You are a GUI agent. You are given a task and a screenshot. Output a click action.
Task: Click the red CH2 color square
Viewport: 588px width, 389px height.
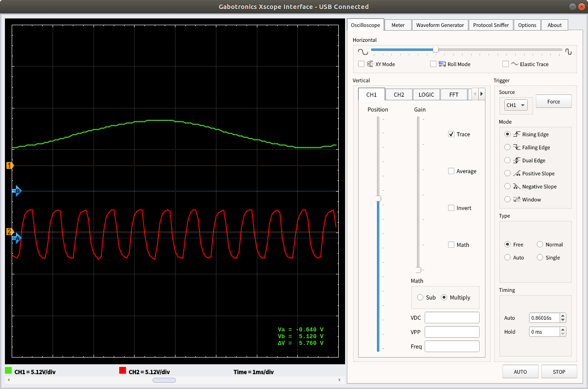[122, 371]
